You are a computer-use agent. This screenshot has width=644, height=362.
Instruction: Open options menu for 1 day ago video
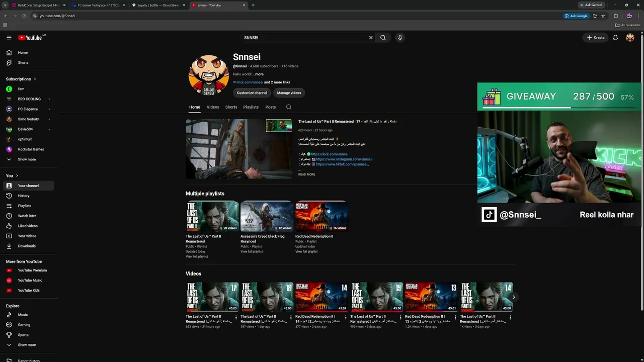(291, 317)
